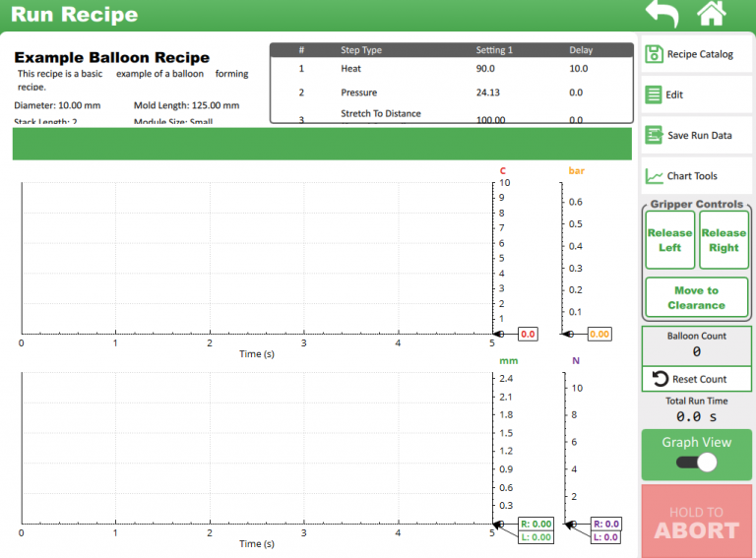
Task: Click Move to Clearance button
Action: [x=696, y=297]
